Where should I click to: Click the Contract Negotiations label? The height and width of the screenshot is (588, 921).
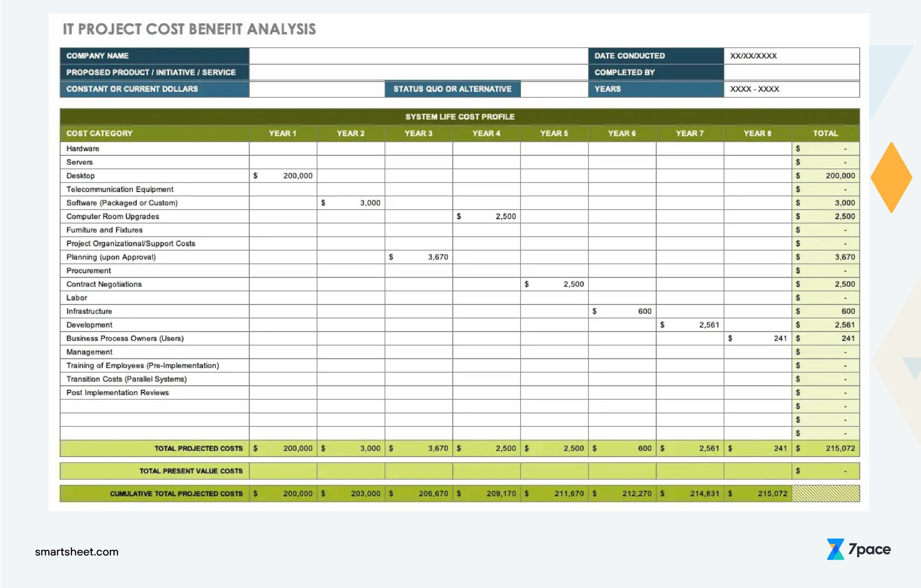click(104, 284)
